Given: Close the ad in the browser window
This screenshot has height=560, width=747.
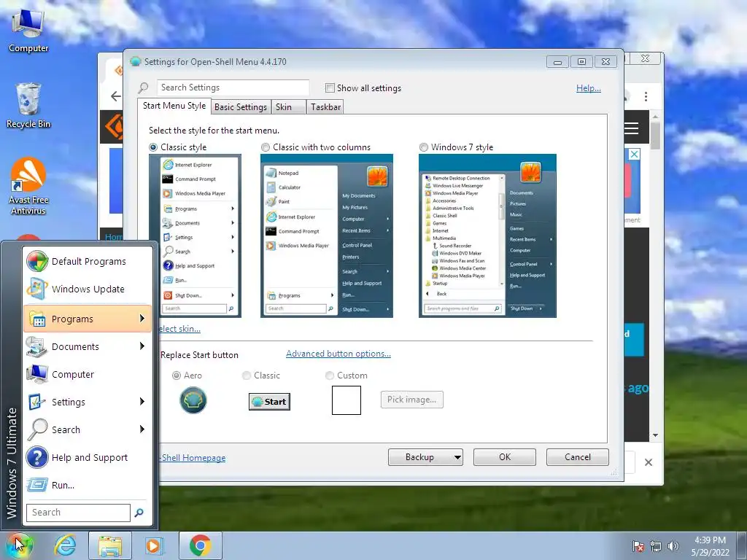Looking at the screenshot, I should 634,155.
